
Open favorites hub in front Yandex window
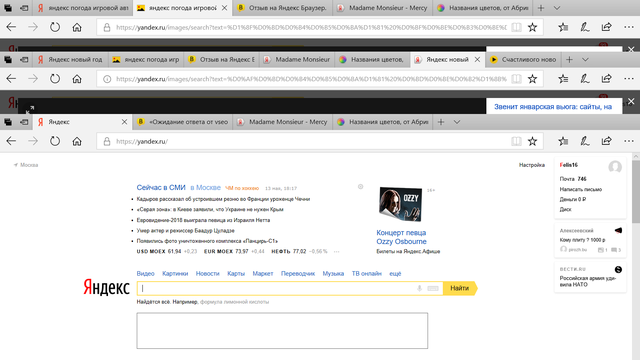(x=563, y=141)
